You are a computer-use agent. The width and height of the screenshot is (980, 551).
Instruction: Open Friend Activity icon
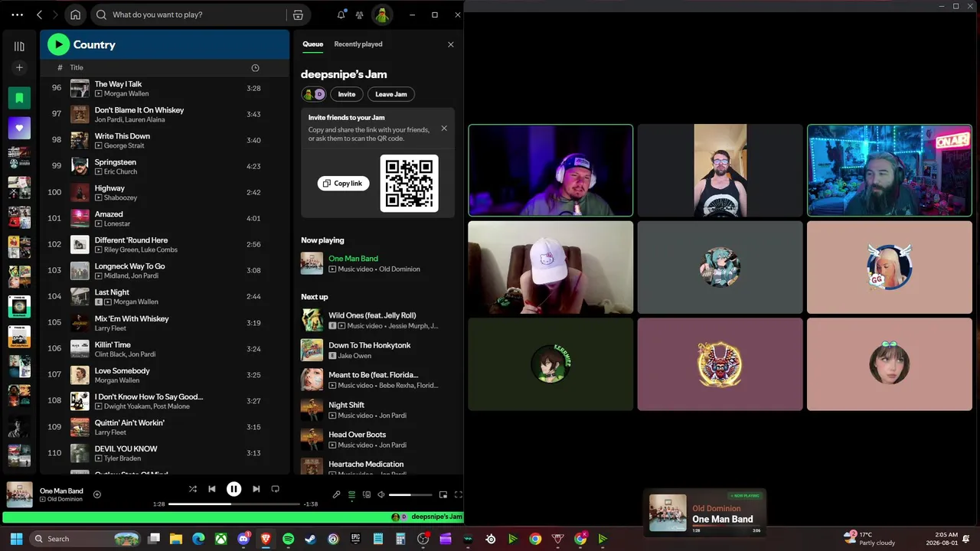click(x=359, y=15)
